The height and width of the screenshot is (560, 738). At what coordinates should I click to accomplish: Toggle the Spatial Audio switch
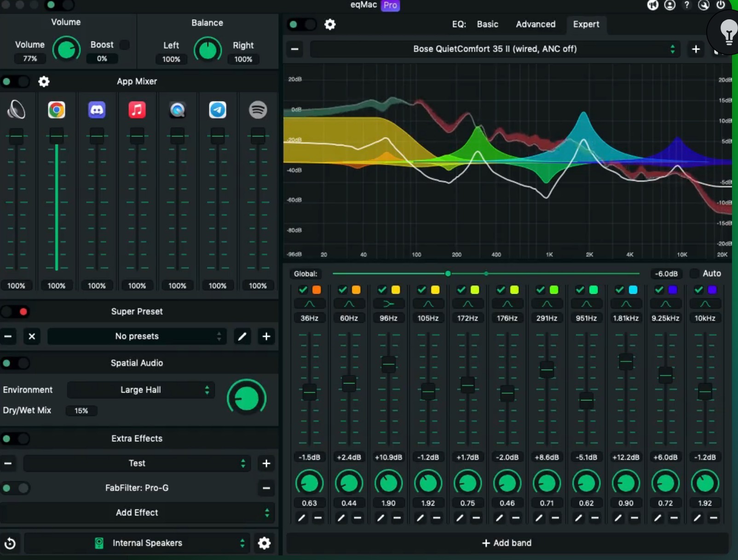click(x=15, y=363)
